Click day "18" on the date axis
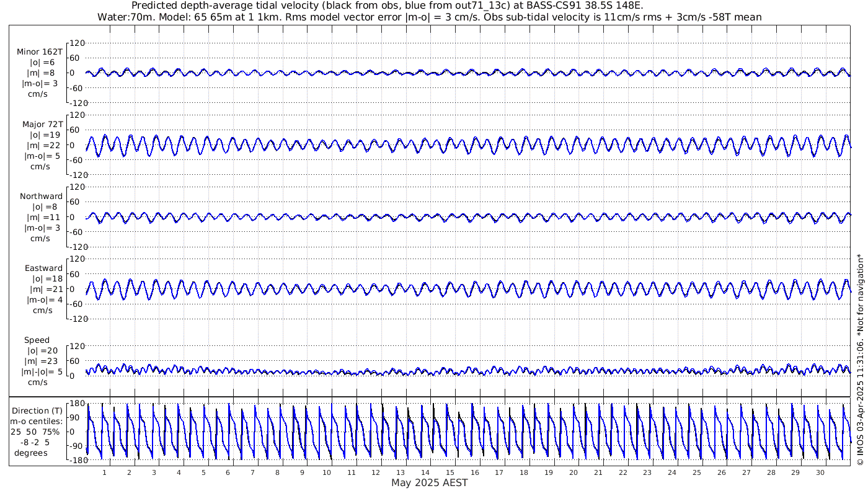868x496 pixels. [524, 472]
